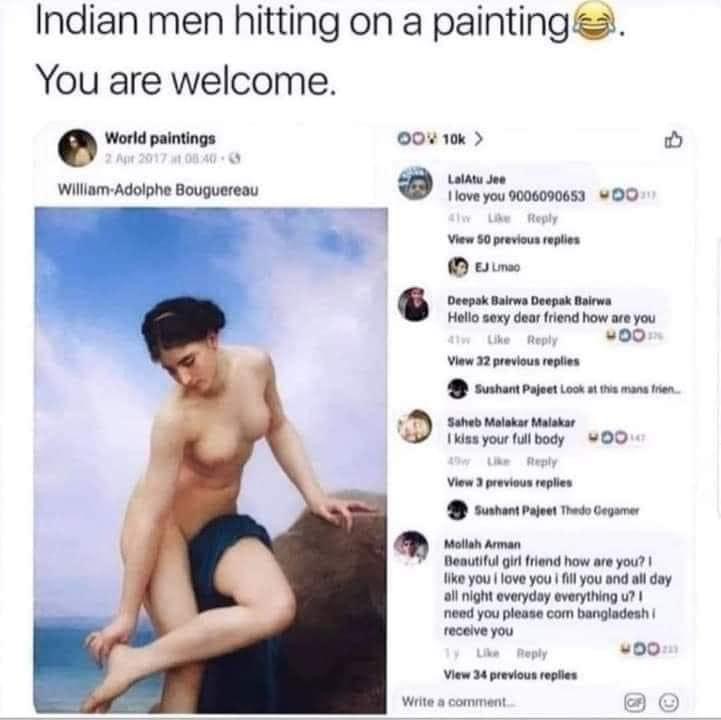Click reaction icons on Saheb Malakar's comment
The image size is (721, 720).
click(608, 437)
